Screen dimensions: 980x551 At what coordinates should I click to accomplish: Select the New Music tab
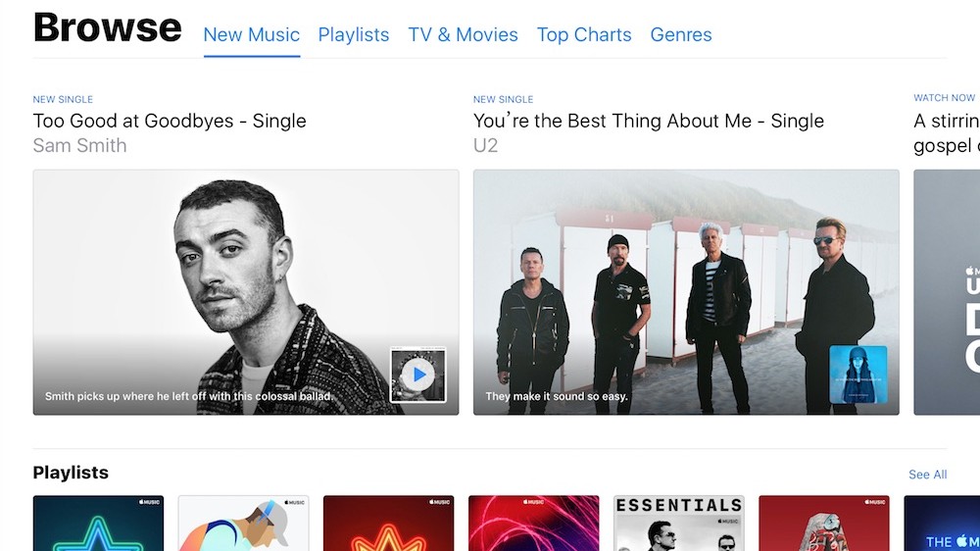click(252, 34)
